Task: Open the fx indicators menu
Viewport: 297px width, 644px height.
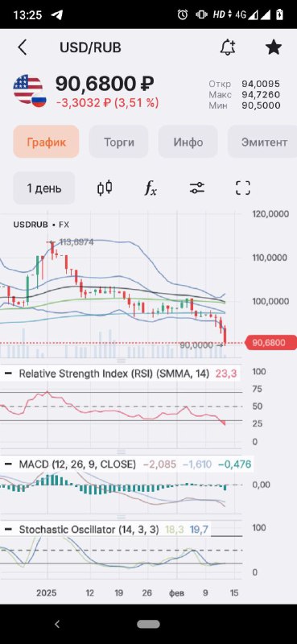Action: click(x=151, y=188)
